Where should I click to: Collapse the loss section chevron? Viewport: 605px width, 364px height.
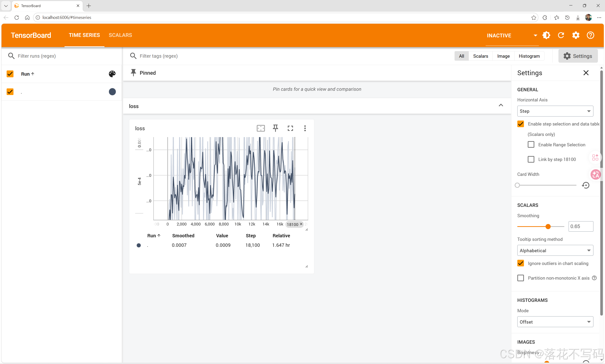click(x=501, y=105)
